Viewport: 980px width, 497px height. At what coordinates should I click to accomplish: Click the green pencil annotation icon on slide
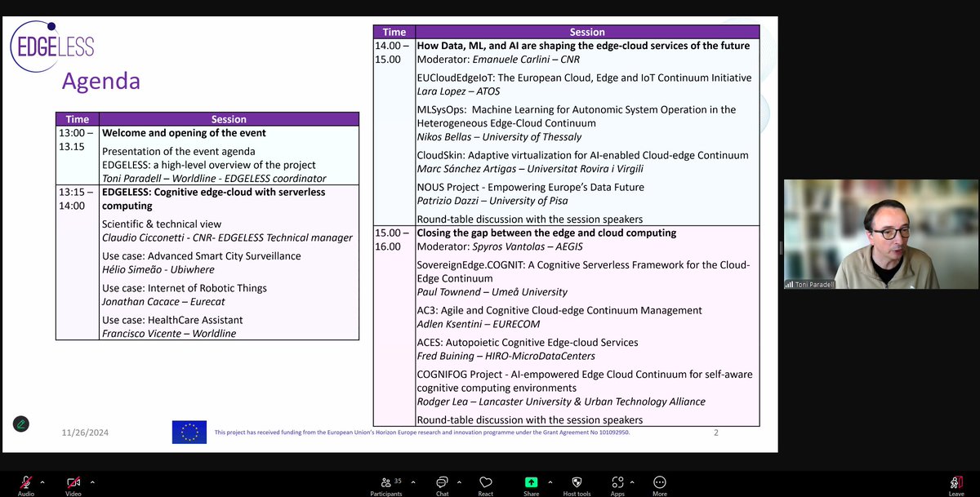point(21,424)
